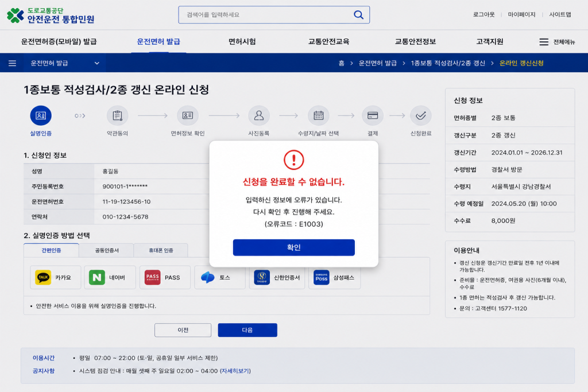Image resolution: width=588 pixels, height=392 pixels.
Task: Choose Samsung Pass authentication icon
Action: [x=322, y=277]
